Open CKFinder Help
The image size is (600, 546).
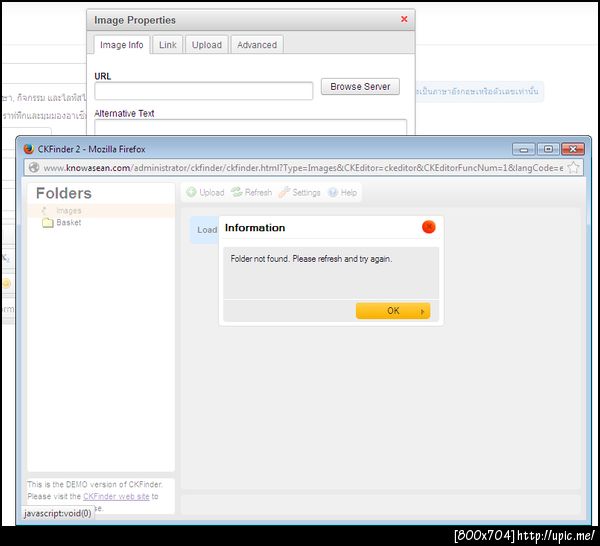(x=343, y=192)
